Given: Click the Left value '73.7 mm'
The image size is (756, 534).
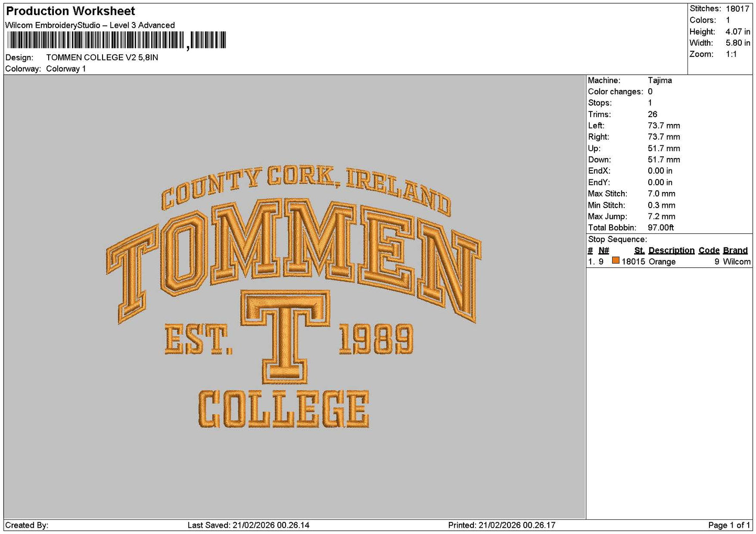Looking at the screenshot, I should (x=664, y=126).
